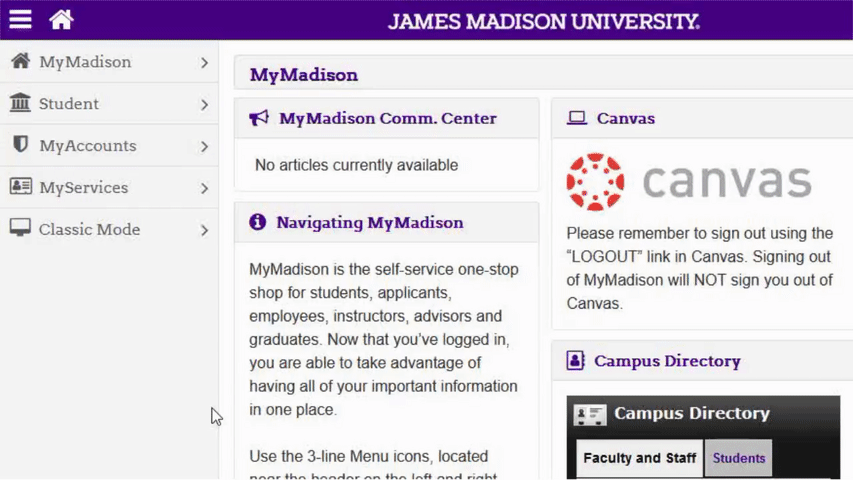Click the Classic Mode monitor icon

point(20,227)
